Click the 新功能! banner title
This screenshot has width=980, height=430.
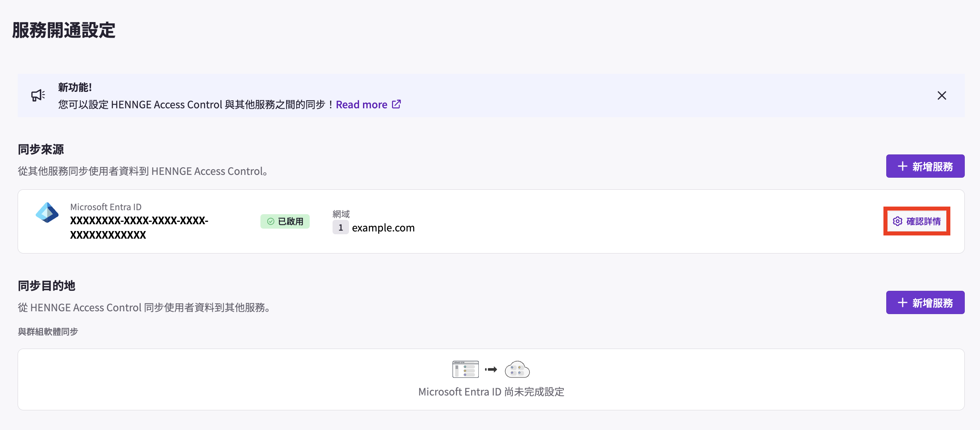coord(75,87)
